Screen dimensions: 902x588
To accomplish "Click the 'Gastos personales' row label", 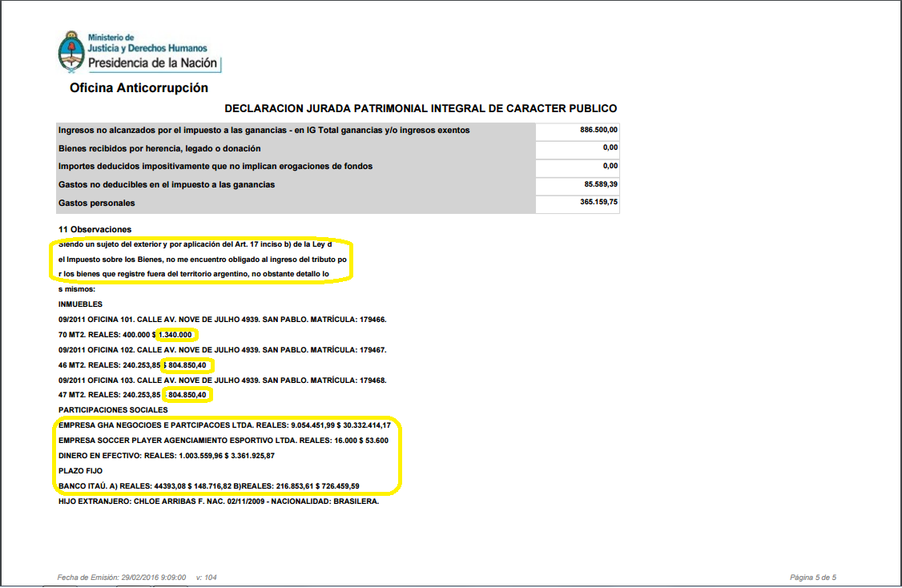I will [96, 203].
